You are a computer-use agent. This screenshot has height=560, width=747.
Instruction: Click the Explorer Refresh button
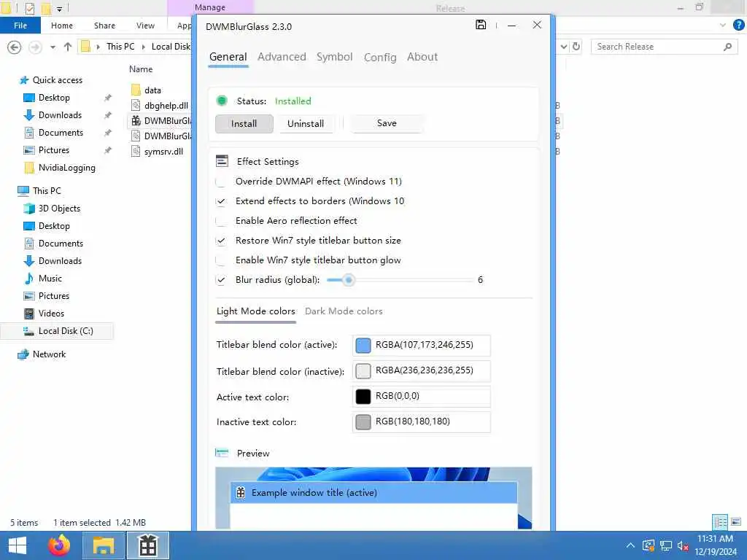pyautogui.click(x=576, y=47)
